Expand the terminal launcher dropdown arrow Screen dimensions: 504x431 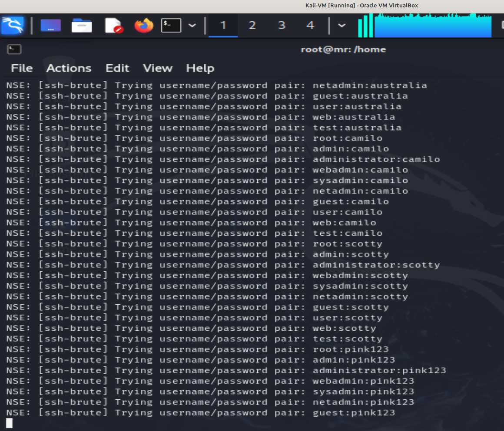click(x=192, y=25)
